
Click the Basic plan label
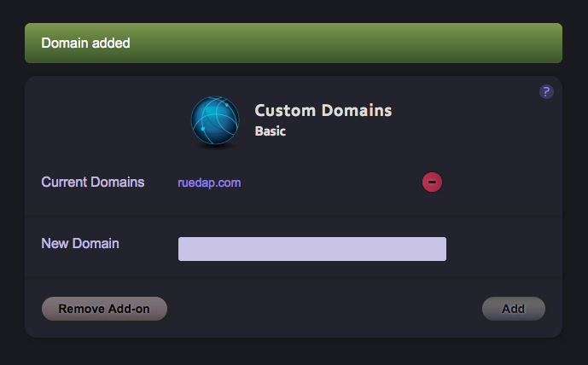point(271,132)
